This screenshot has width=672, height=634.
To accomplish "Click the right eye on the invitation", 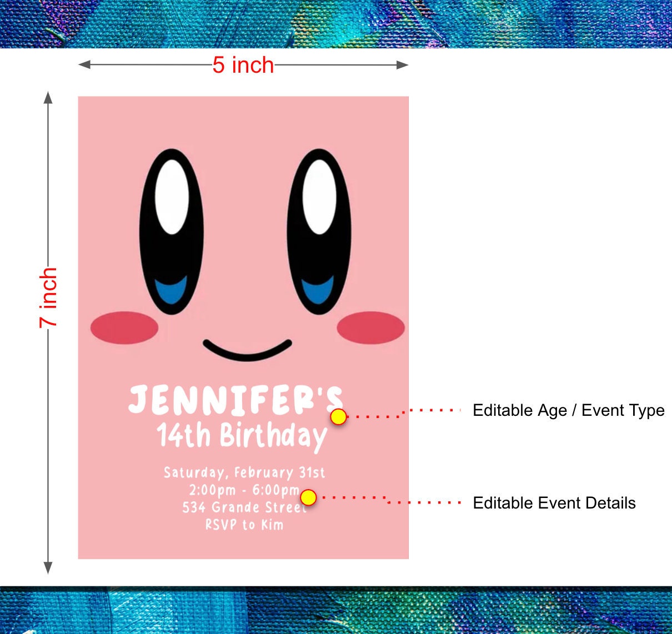I will click(x=319, y=232).
